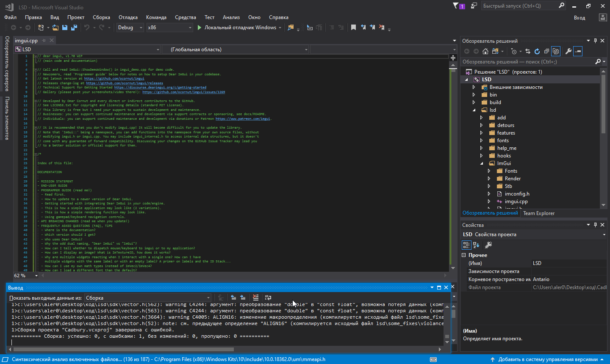Save the current file with floppy icon

tap(65, 28)
